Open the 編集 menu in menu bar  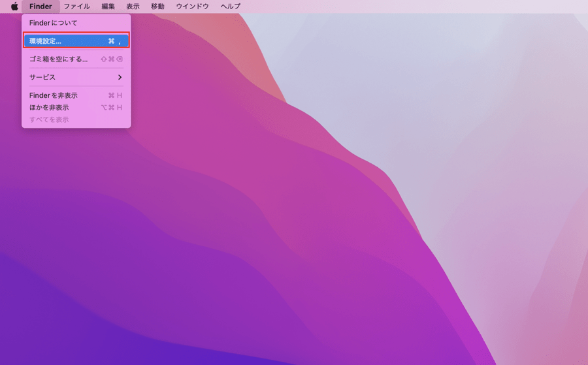click(x=108, y=7)
